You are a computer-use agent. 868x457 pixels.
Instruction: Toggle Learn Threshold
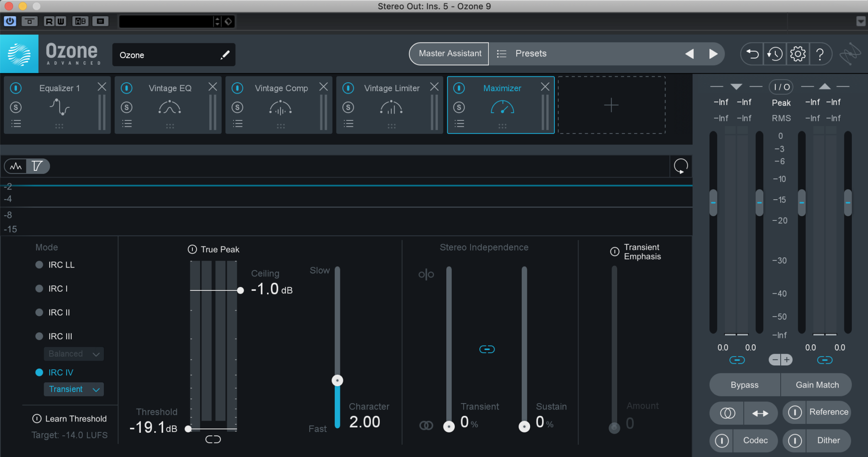37,418
